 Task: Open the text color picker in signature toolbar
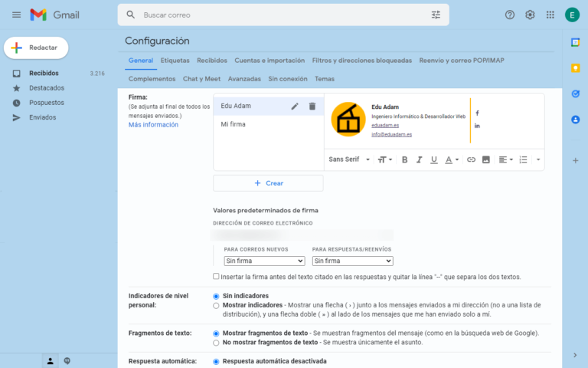[452, 159]
